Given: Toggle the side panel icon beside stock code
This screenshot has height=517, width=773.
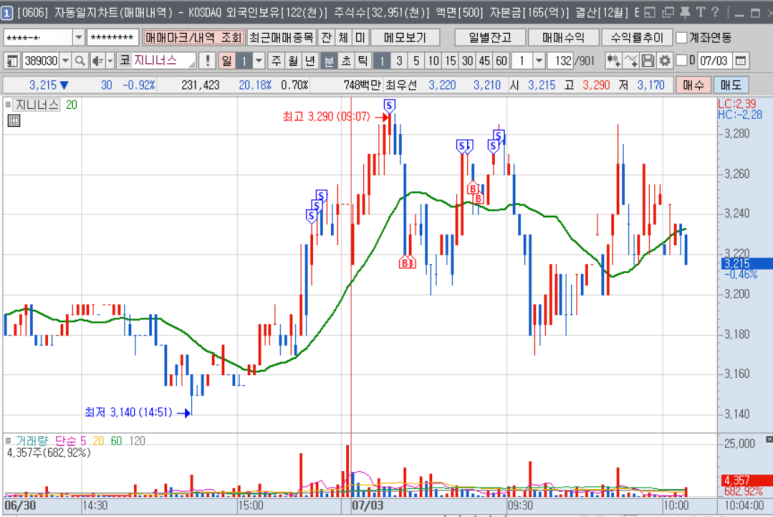Looking at the screenshot, I should 12,61.
